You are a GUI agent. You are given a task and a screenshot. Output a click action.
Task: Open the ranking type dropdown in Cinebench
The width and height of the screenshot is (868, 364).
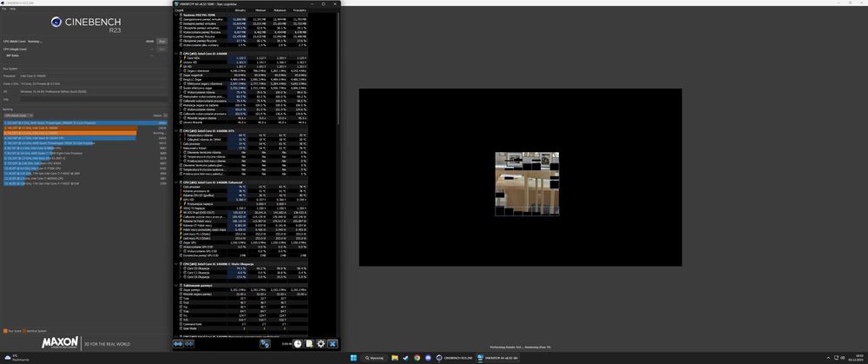pyautogui.click(x=19, y=116)
